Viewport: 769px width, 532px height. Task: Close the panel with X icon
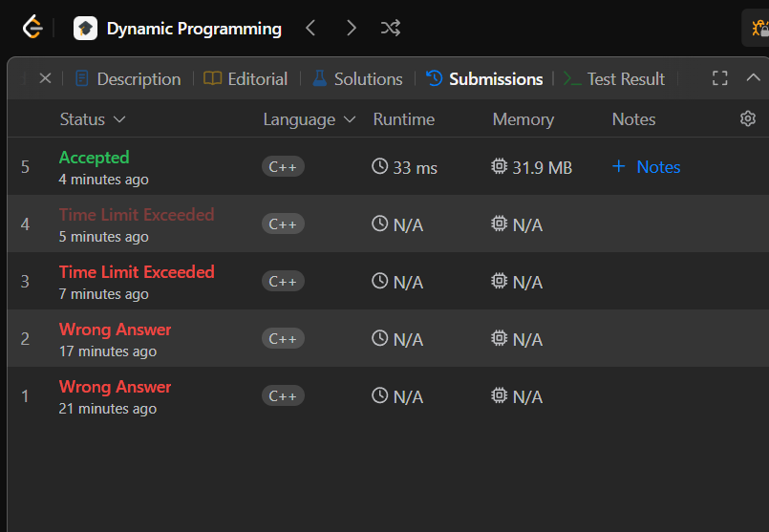45,78
